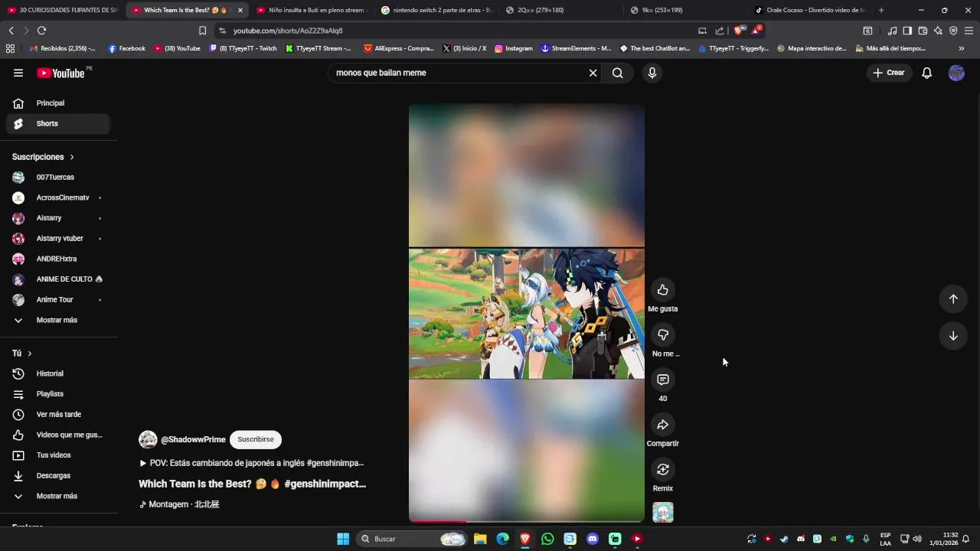980x551 pixels.
Task: Click the ShadowwPrime channel avatar
Action: pyautogui.click(x=148, y=439)
